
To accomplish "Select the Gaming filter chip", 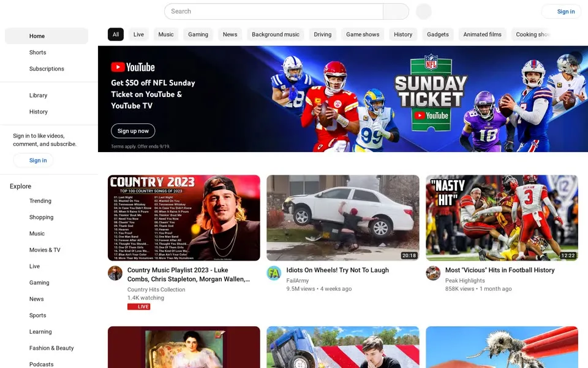I will tap(198, 34).
